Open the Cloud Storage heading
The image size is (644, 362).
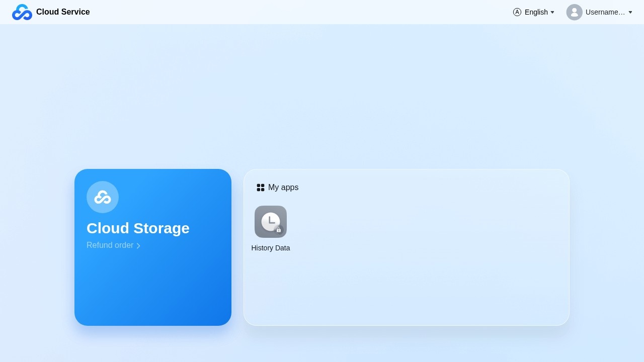(x=138, y=228)
